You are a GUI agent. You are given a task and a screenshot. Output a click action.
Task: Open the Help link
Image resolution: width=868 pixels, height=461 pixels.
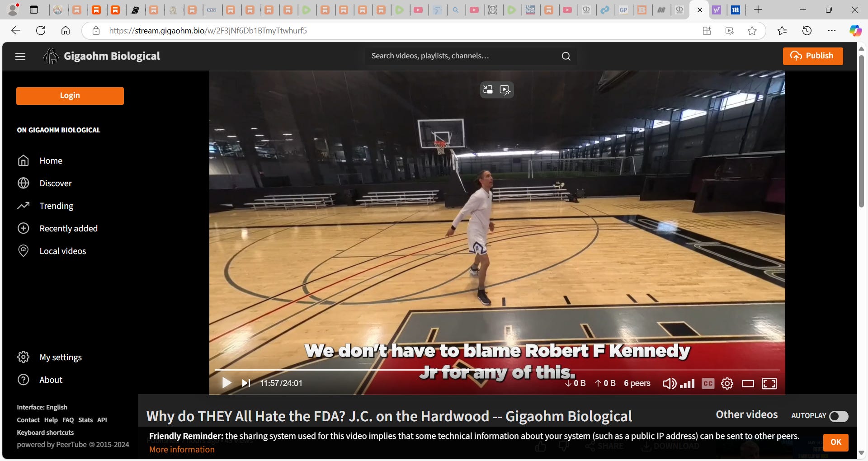pyautogui.click(x=51, y=420)
